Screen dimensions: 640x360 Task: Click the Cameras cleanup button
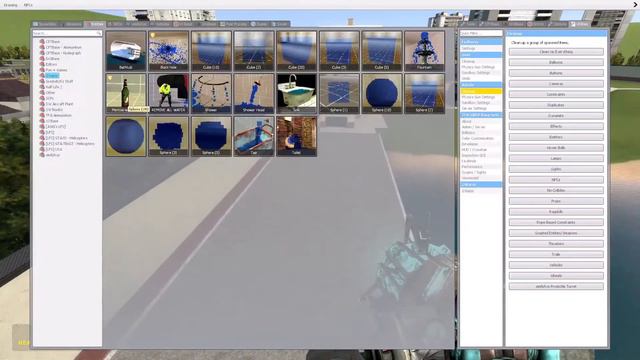point(556,84)
